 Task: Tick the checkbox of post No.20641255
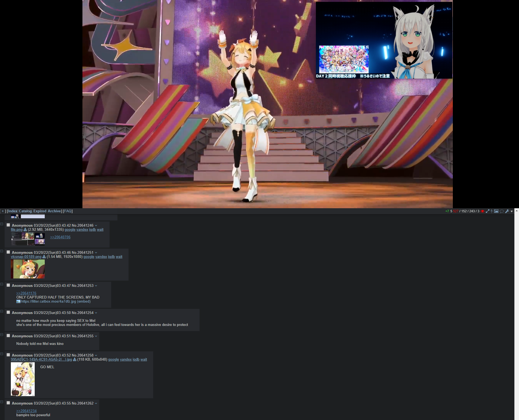pos(8,336)
